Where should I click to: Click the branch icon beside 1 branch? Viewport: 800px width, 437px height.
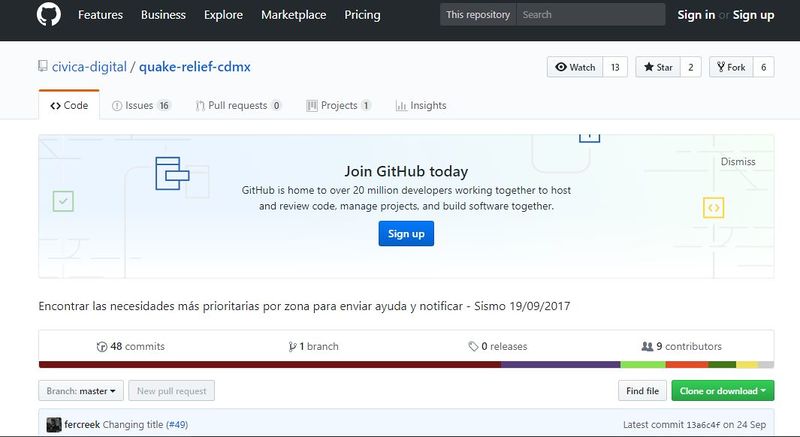[x=290, y=347]
